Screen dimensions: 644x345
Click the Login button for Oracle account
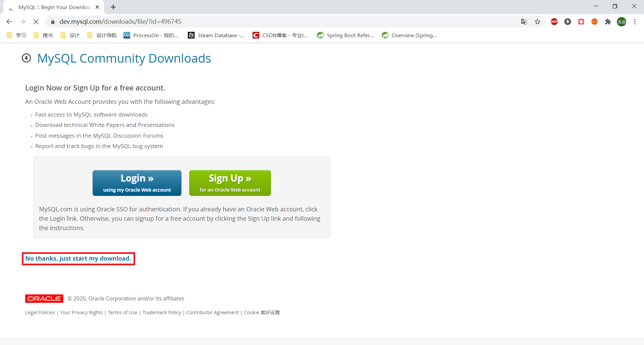[x=137, y=183]
